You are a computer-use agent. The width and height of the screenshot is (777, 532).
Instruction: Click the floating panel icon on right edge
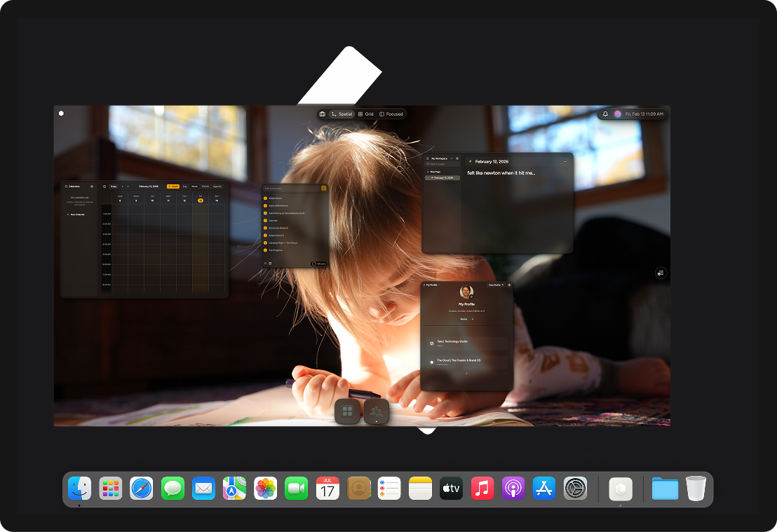(660, 273)
